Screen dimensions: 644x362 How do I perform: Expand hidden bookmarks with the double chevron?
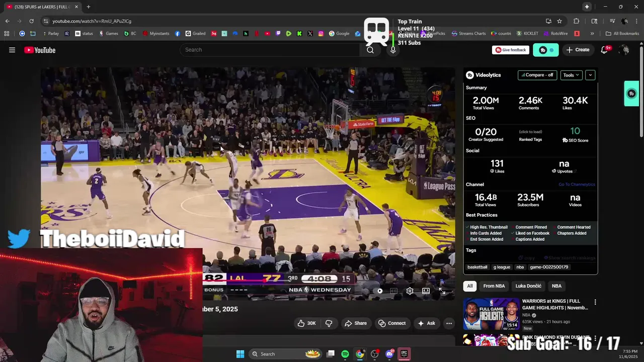click(592, 34)
